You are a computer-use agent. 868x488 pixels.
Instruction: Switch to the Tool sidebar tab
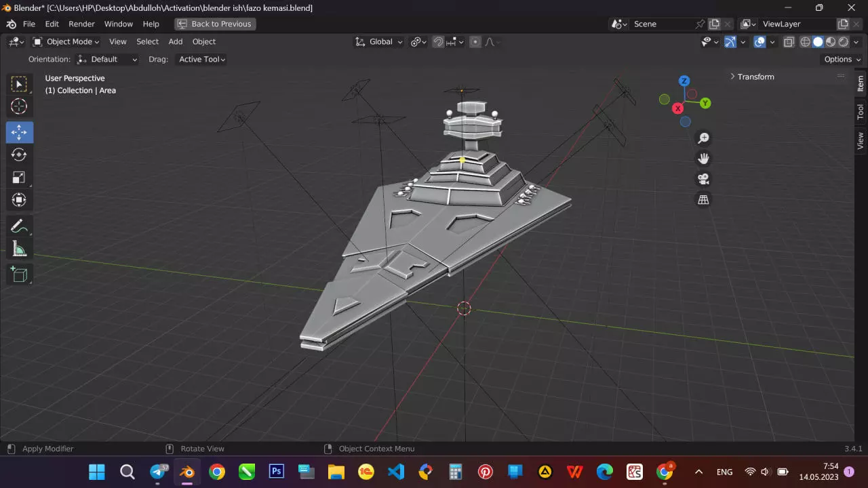(860, 112)
